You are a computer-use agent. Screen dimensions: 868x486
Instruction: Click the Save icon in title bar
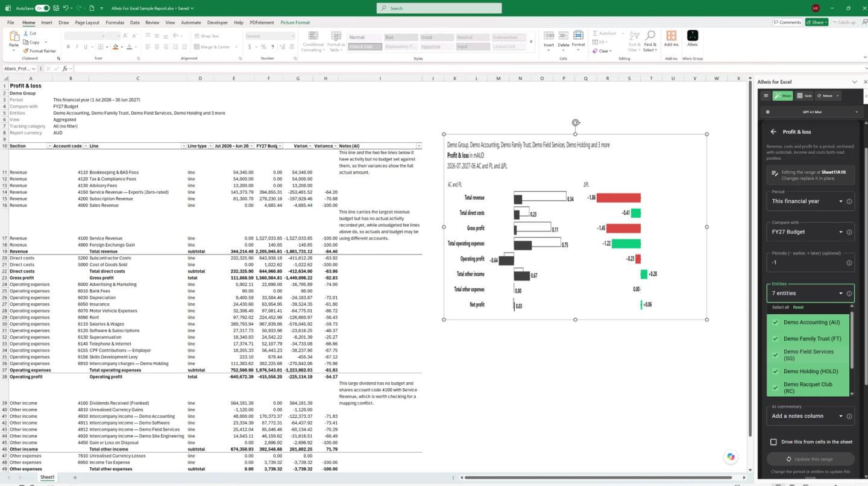point(55,8)
